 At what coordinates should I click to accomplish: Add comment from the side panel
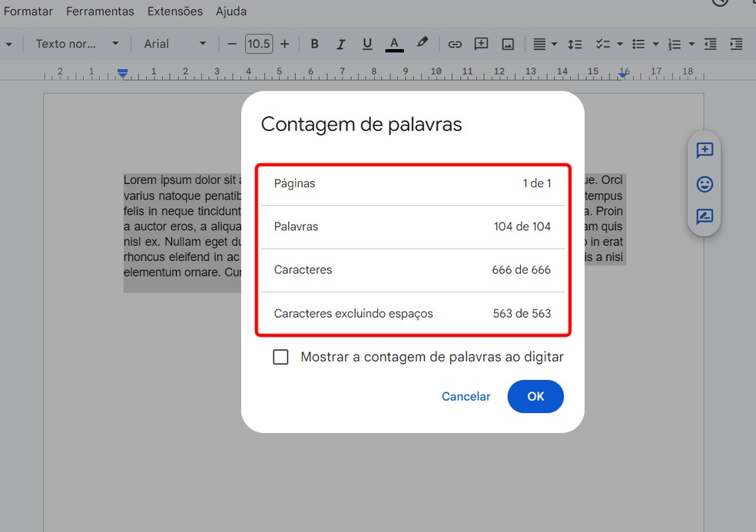click(x=705, y=150)
